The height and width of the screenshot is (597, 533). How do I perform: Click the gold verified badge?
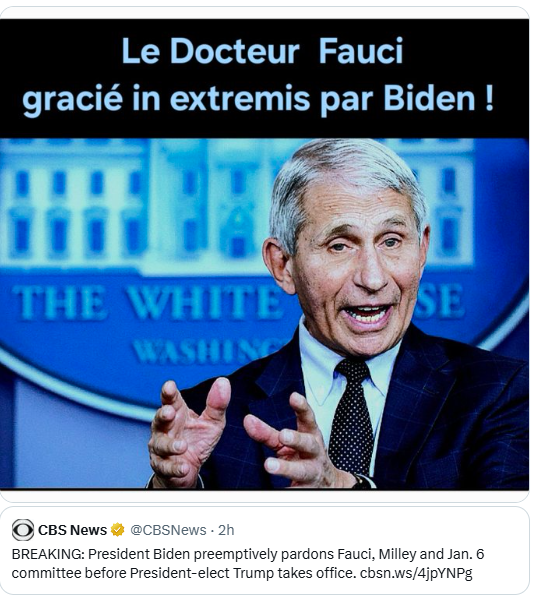(118, 530)
